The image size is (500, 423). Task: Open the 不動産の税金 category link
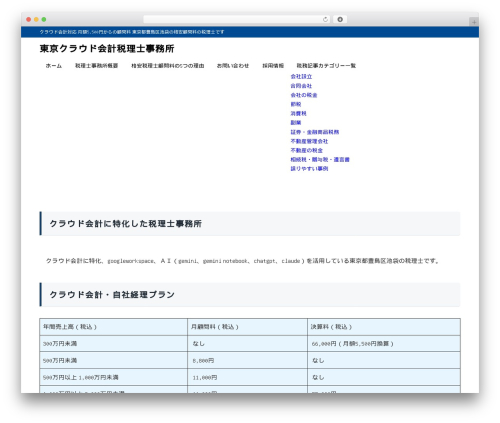click(307, 150)
